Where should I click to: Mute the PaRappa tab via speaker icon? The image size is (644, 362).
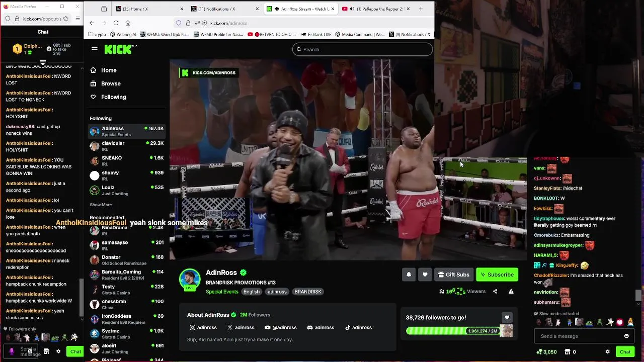(352, 9)
